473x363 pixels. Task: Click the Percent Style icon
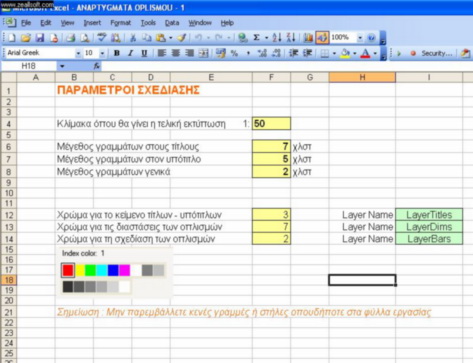[234, 53]
